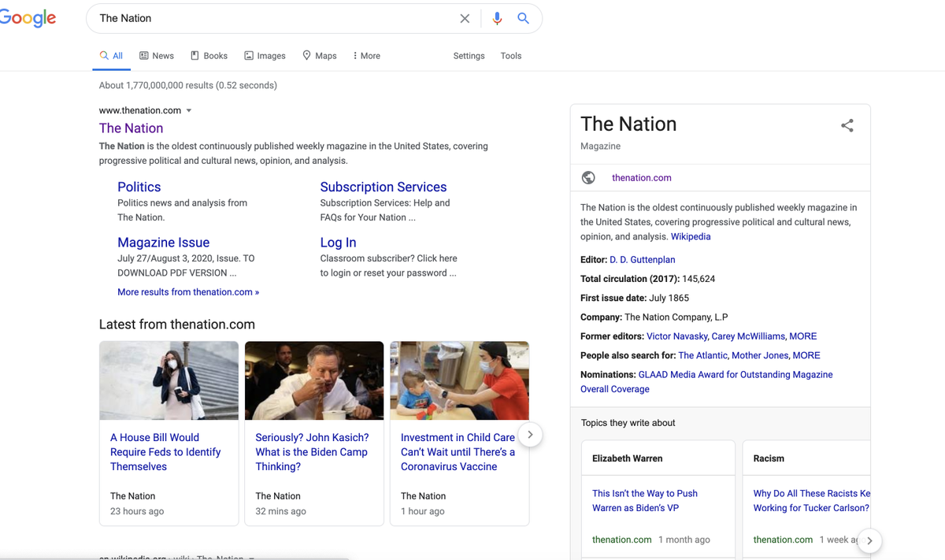Switch to the Books tab
Screen dimensions: 945x560
209,56
